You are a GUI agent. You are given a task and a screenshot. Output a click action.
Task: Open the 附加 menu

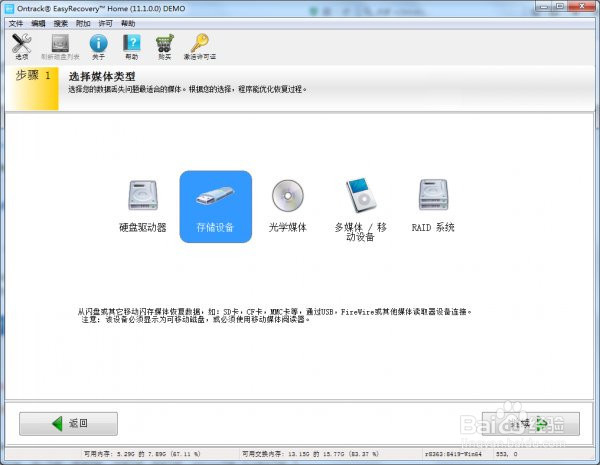point(83,24)
